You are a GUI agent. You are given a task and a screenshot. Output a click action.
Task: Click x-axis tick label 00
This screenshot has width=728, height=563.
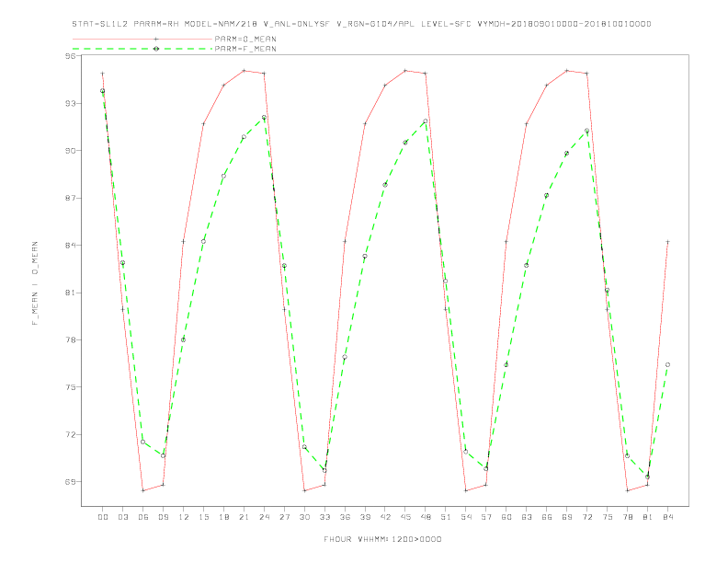click(103, 517)
